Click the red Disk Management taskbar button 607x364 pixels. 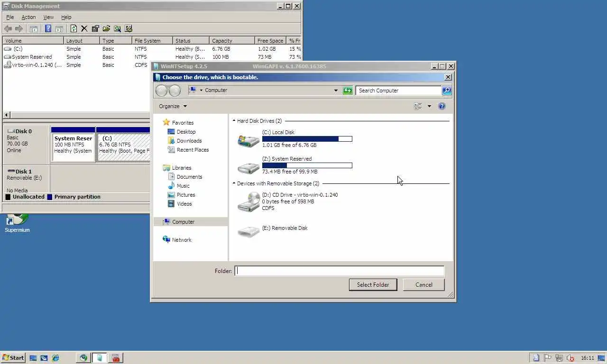pos(116,358)
